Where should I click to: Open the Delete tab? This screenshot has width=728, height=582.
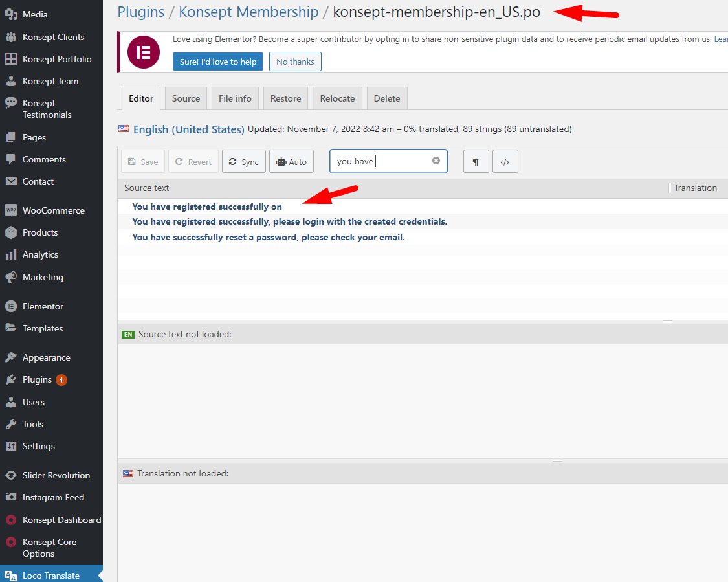pos(387,98)
